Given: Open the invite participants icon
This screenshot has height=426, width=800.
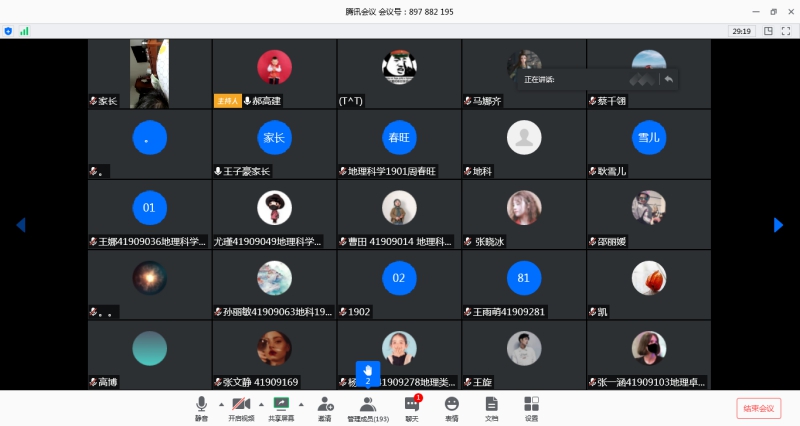Looking at the screenshot, I should pos(325,408).
